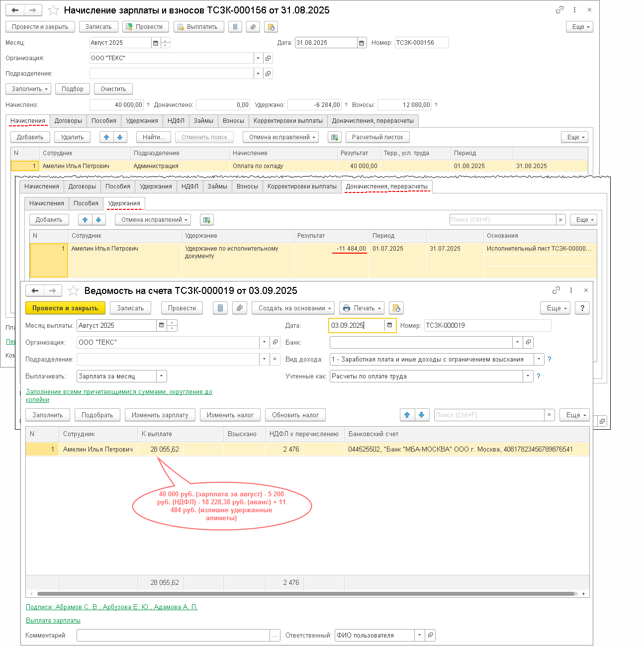
Task: Open help button in Ведомость toolbar
Action: [582, 308]
